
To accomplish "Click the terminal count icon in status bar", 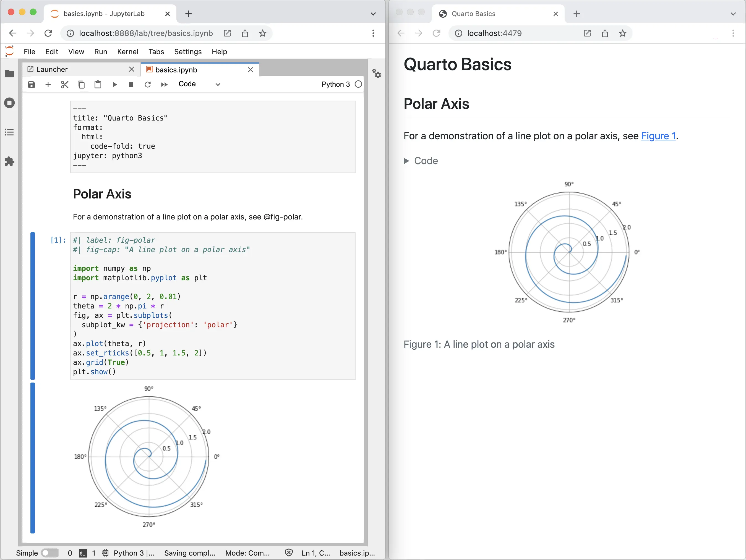I will coord(83,553).
